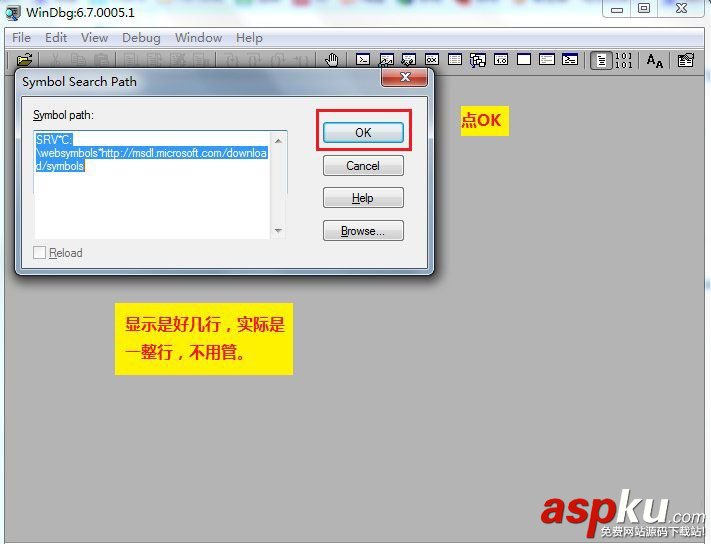Screen dimensions: 711x544
Task: Click the Options toolbar icon
Action: click(686, 60)
